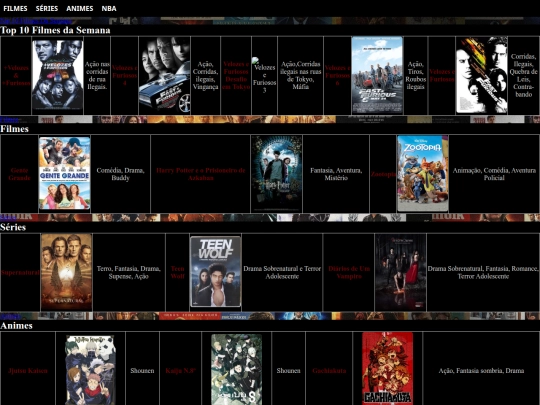Click 'Ação, Tiros, Roubos ilegais' description
The image size is (540, 405).
pyautogui.click(x=415, y=75)
